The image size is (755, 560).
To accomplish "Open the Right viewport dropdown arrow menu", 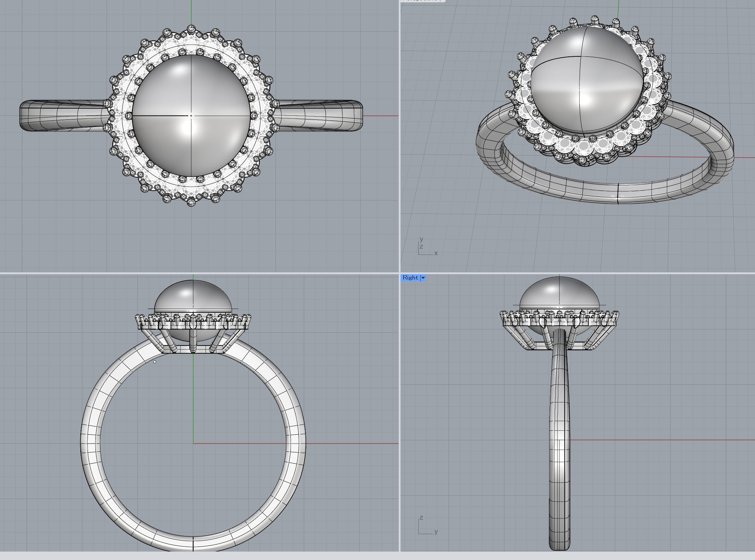I will [x=423, y=278].
